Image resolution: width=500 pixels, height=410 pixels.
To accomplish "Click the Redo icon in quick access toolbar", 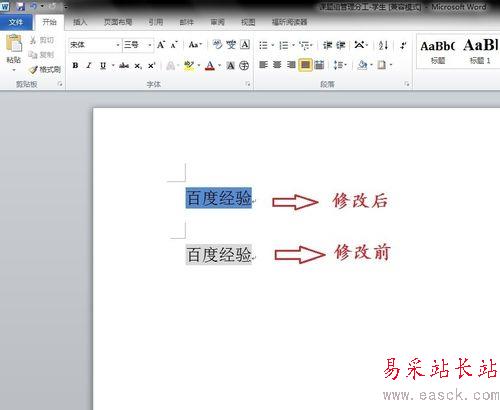I will pyautogui.click(x=52, y=6).
